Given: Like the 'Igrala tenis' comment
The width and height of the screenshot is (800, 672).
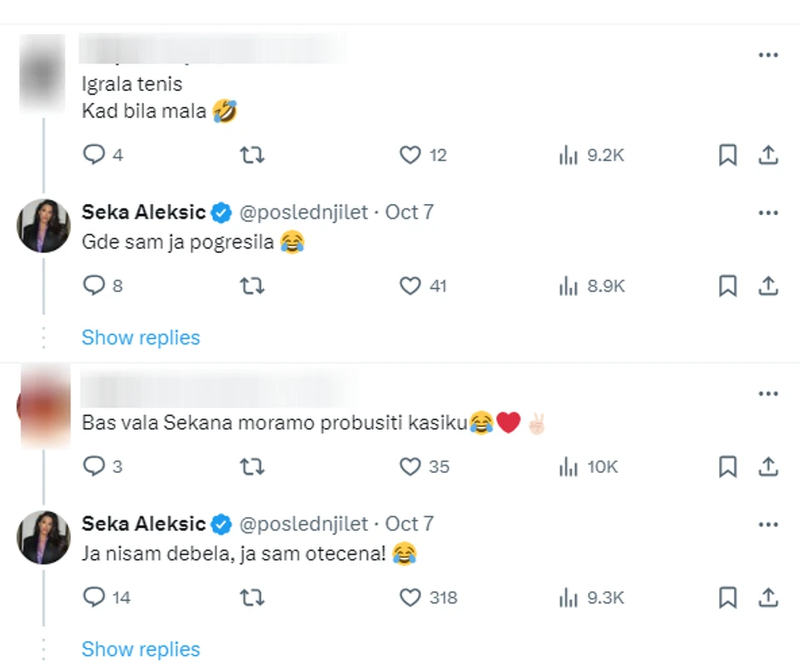Looking at the screenshot, I should [409, 155].
